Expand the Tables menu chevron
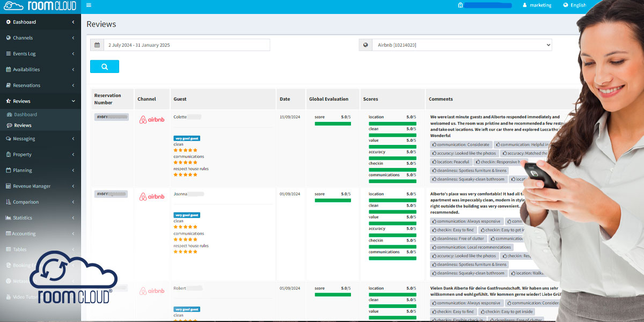The width and height of the screenshot is (644, 322). (x=73, y=250)
